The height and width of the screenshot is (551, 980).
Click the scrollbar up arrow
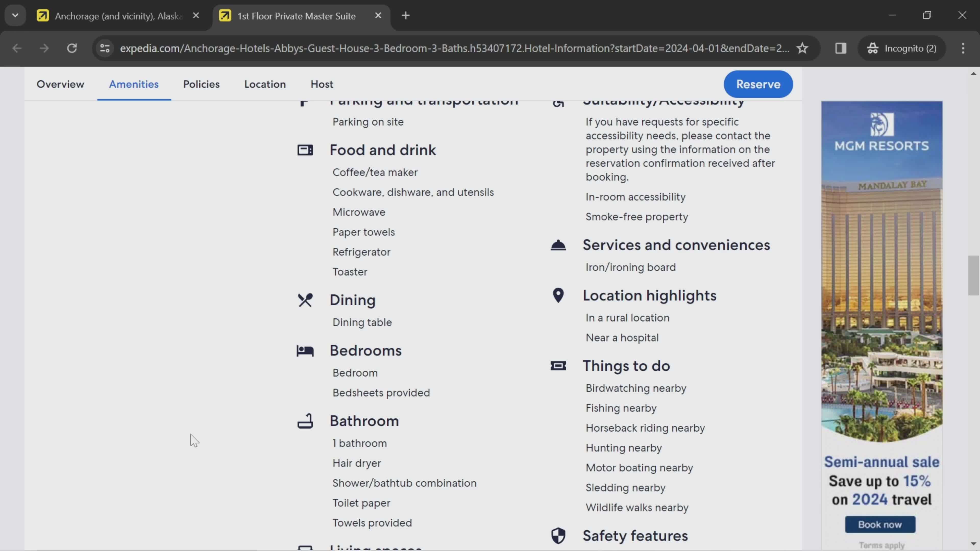tap(973, 73)
